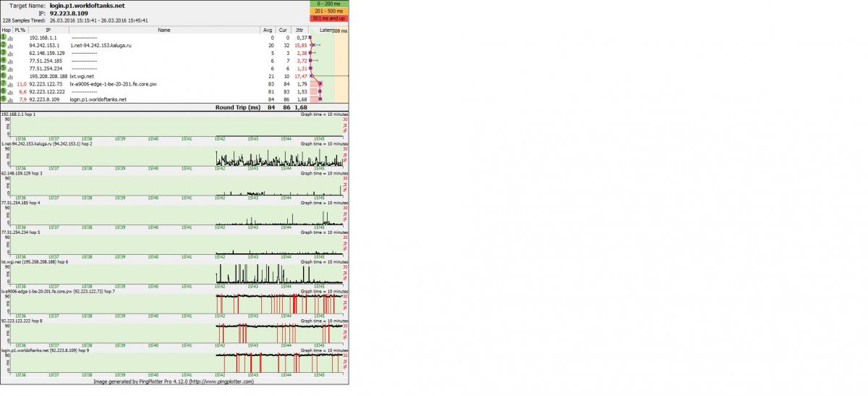
Task: Click the green hop 2 number icon
Action: point(4,44)
